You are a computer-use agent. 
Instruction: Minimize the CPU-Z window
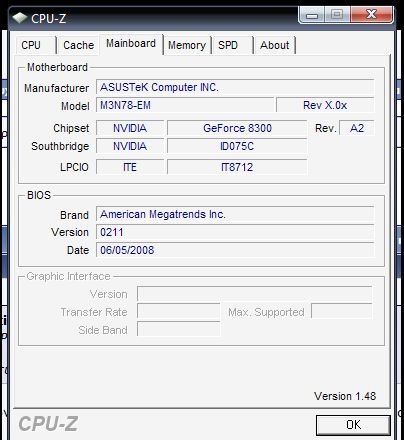[312, 15]
